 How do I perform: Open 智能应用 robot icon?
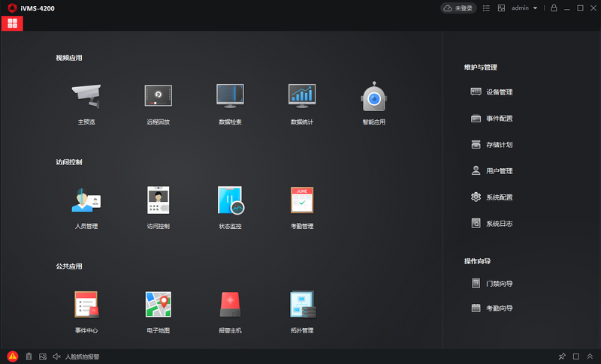[373, 97]
